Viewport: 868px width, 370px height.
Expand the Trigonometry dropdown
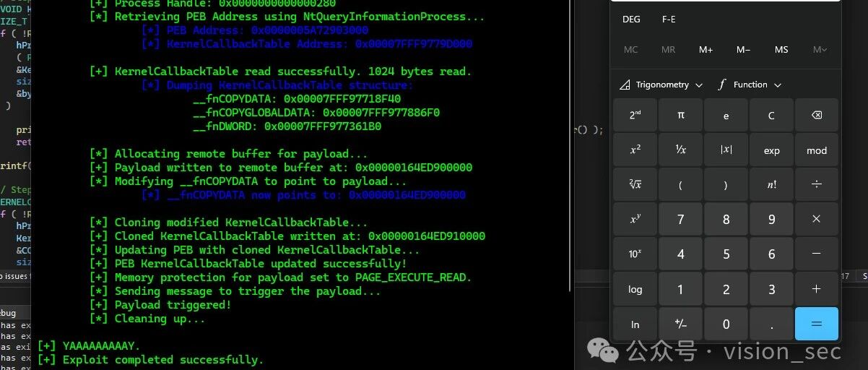[661, 85]
